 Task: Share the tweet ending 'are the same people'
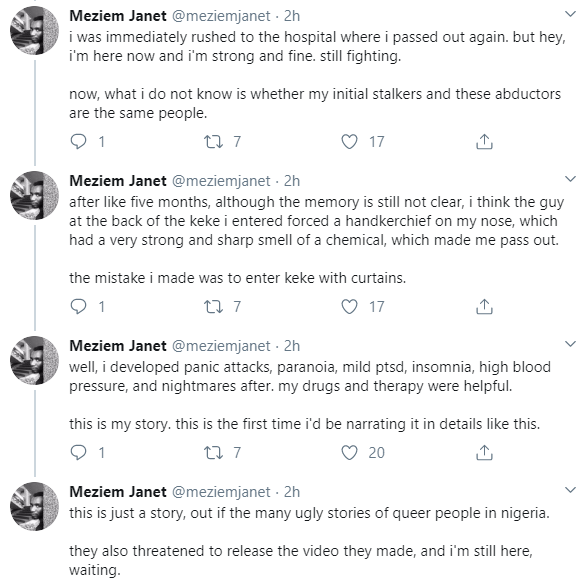(x=484, y=142)
